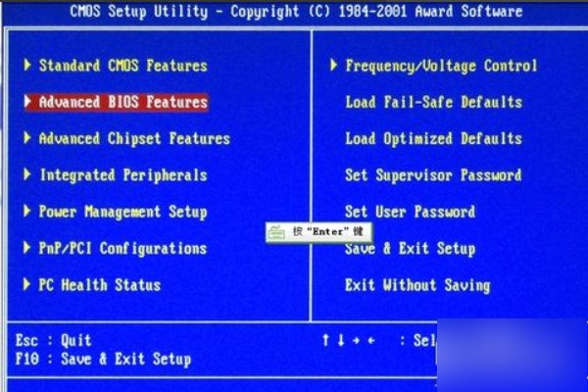Click arrow beside PC Health Status
Image resolution: width=588 pixels, height=392 pixels.
(x=27, y=284)
